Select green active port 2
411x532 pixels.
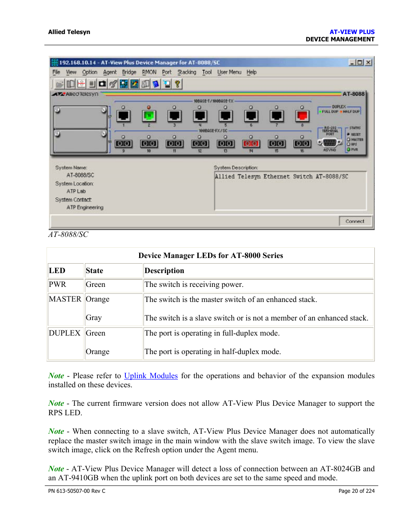149,115
